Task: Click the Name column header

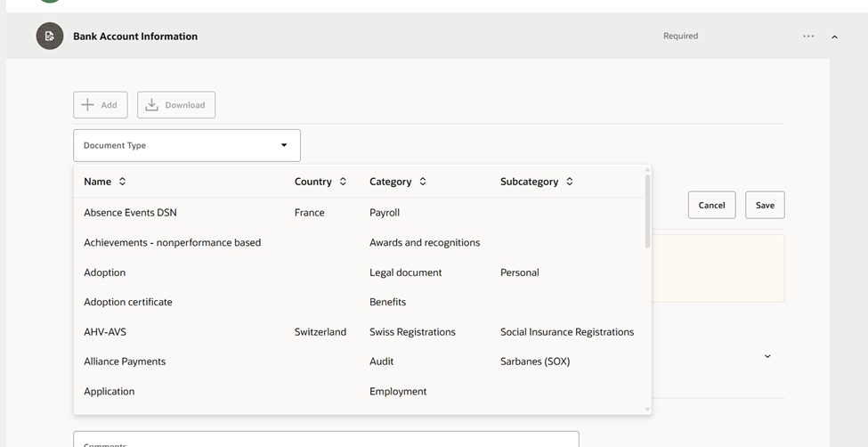Action: [x=97, y=182]
